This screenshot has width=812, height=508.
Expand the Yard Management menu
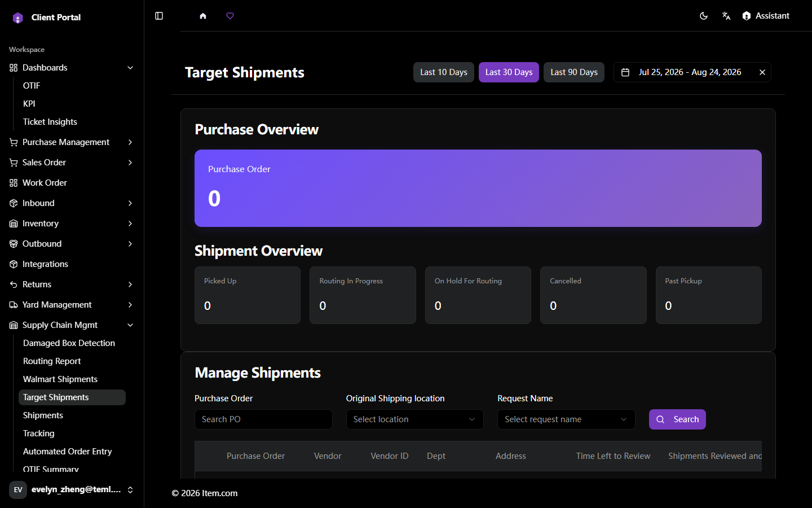[x=72, y=305]
